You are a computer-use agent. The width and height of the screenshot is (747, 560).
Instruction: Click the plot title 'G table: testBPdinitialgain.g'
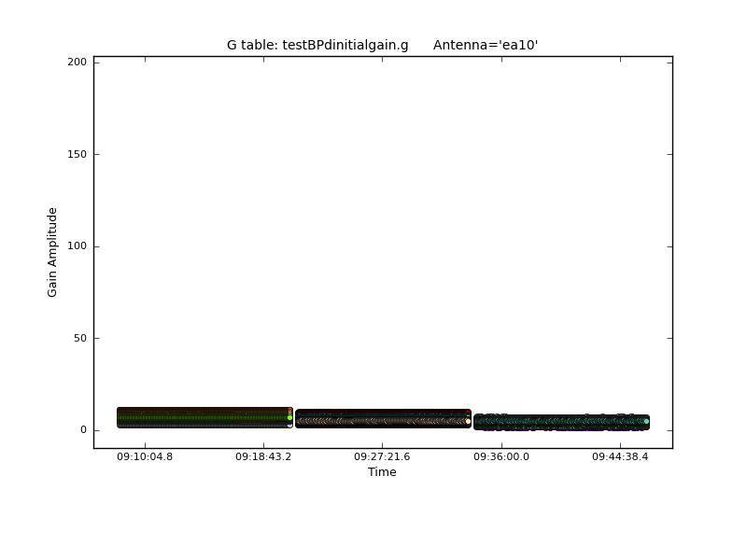tap(317, 45)
